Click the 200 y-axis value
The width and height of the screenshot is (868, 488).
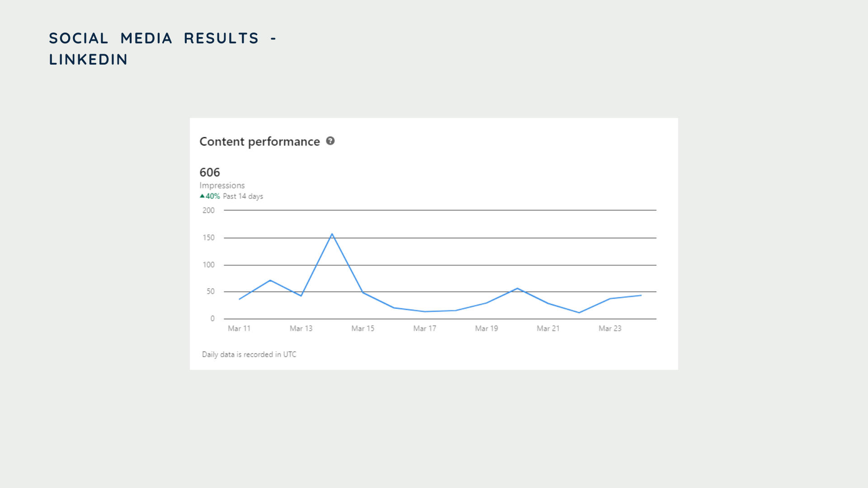(208, 210)
